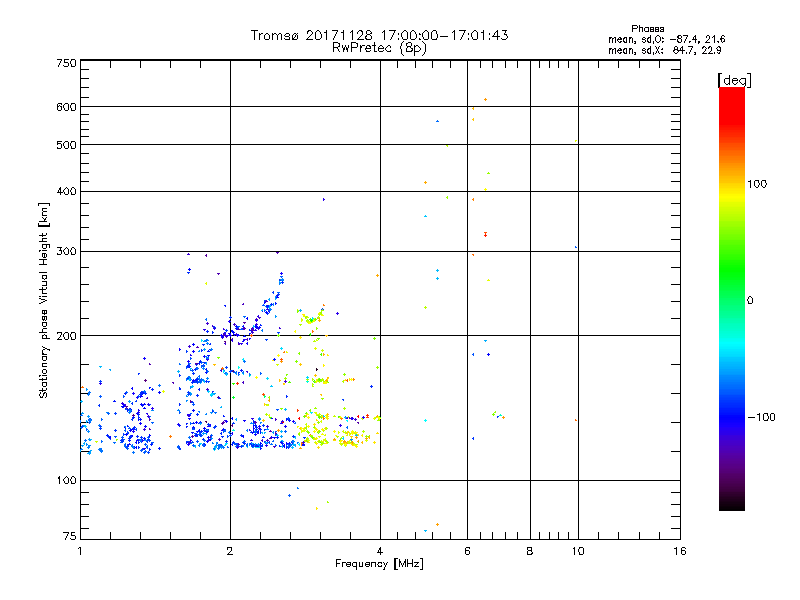Click the black bottom of the phase colorbar
This screenshot has width=800, height=600.
(732, 503)
